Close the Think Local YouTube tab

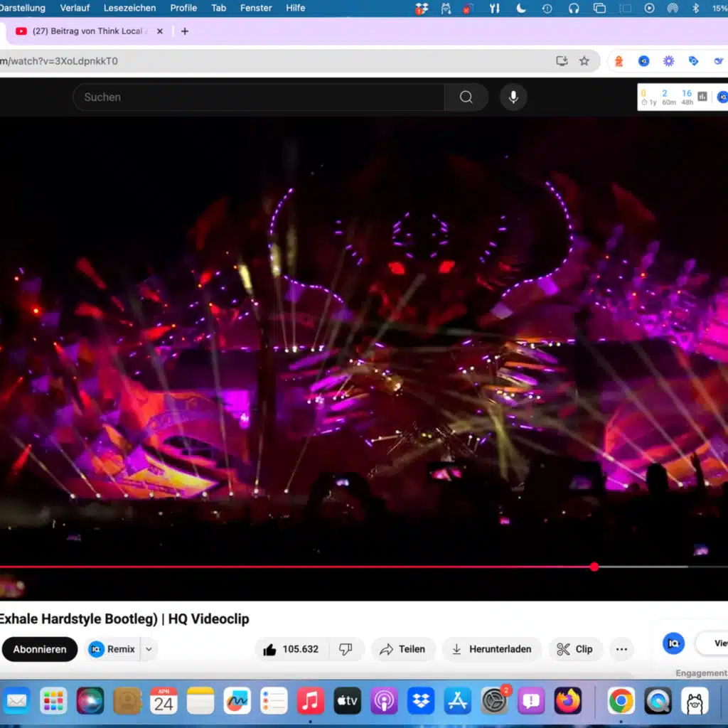click(160, 31)
